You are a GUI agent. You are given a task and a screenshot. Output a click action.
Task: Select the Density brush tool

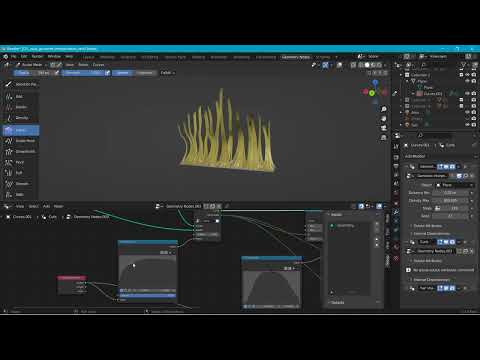[20, 118]
